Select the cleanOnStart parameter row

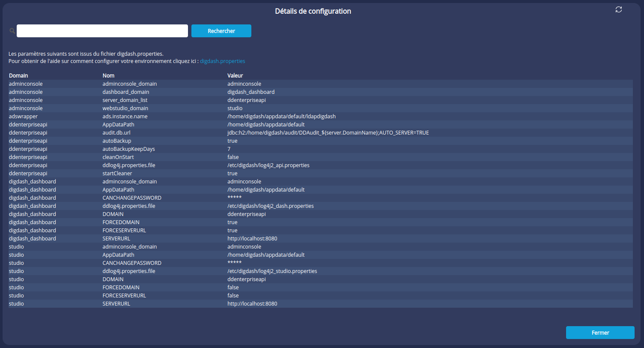(x=118, y=157)
